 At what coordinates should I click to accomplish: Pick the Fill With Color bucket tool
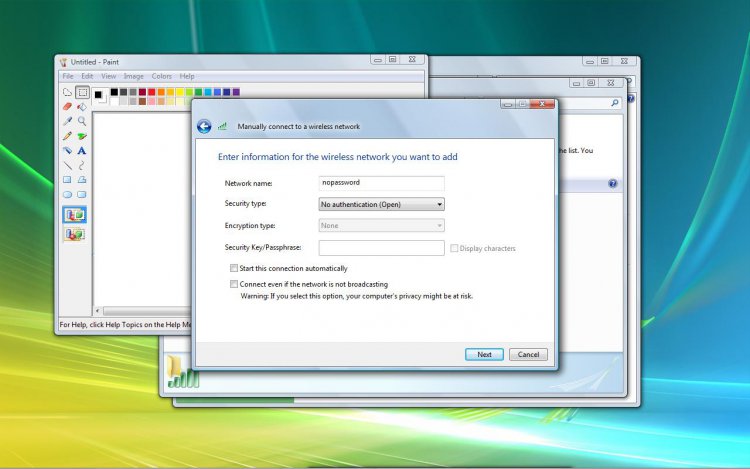[x=82, y=107]
